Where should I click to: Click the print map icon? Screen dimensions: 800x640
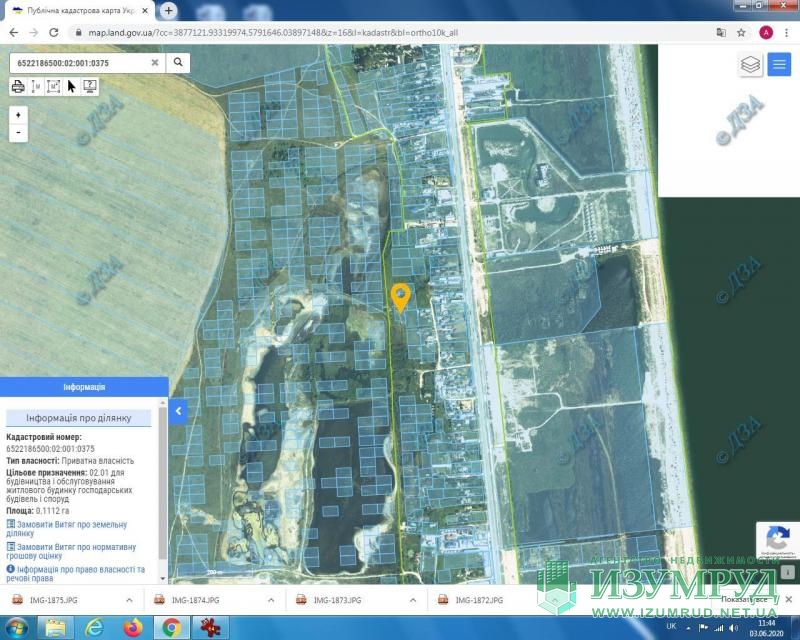18,86
